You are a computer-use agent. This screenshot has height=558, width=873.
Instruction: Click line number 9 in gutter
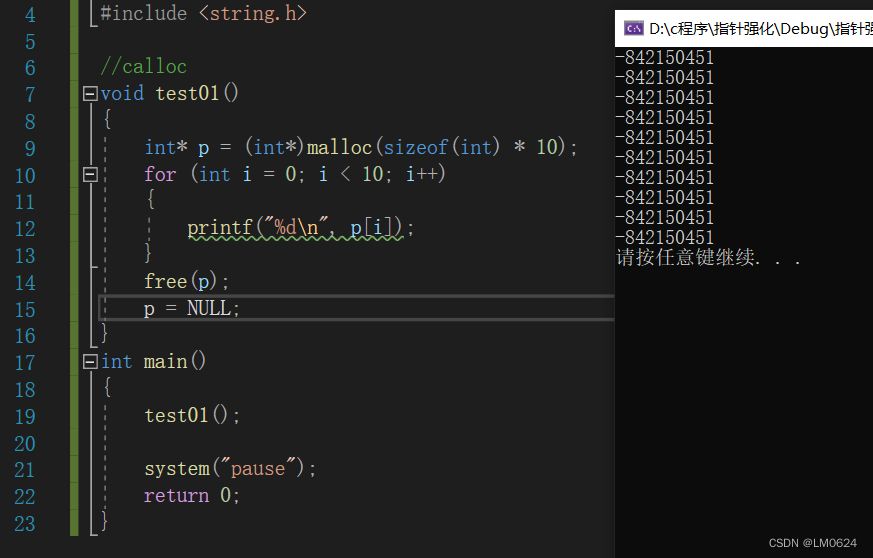(30, 149)
